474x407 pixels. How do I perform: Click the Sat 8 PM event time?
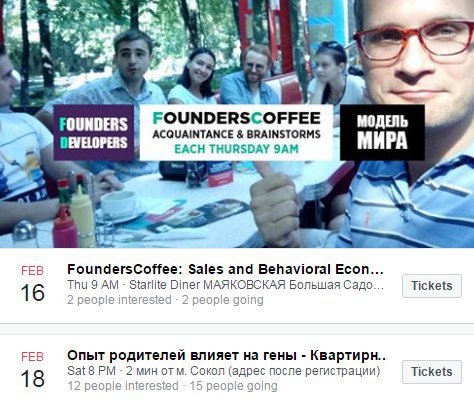click(91, 371)
